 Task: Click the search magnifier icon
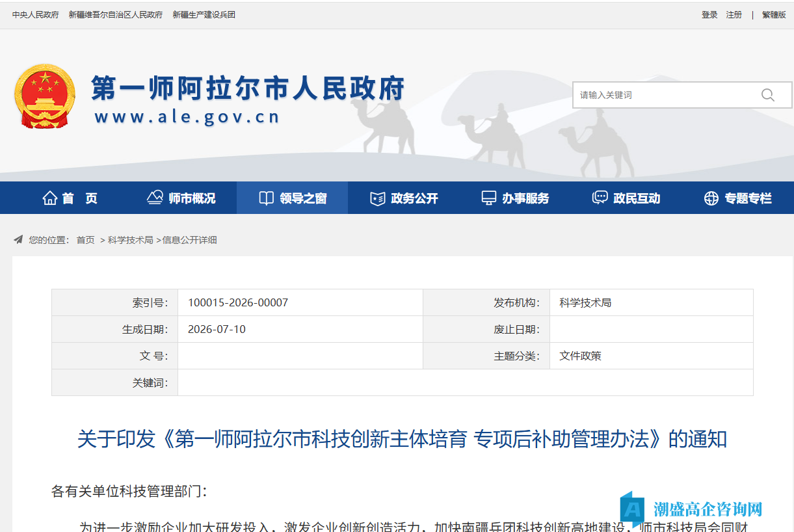click(x=767, y=95)
